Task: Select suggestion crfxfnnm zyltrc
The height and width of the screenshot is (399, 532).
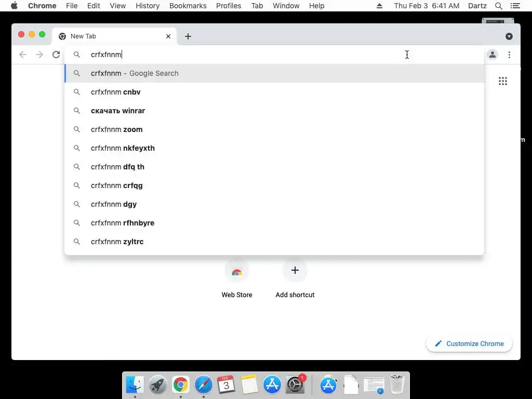Action: 274,241
